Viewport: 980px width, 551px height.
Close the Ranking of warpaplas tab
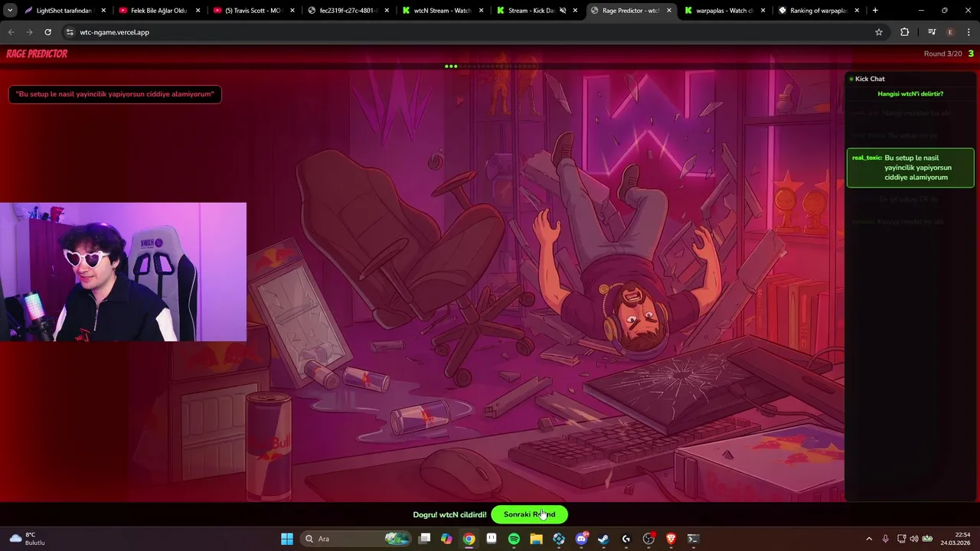point(857,11)
